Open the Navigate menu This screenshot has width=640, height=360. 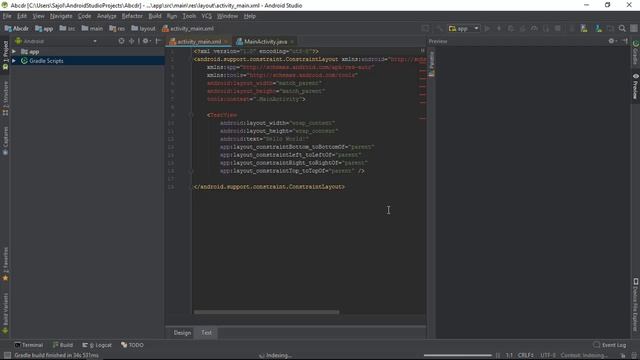point(61,16)
